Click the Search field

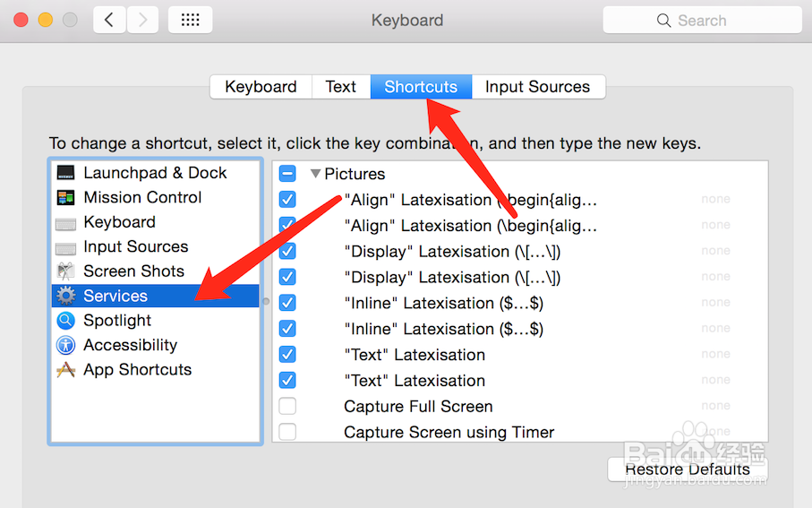point(702,20)
